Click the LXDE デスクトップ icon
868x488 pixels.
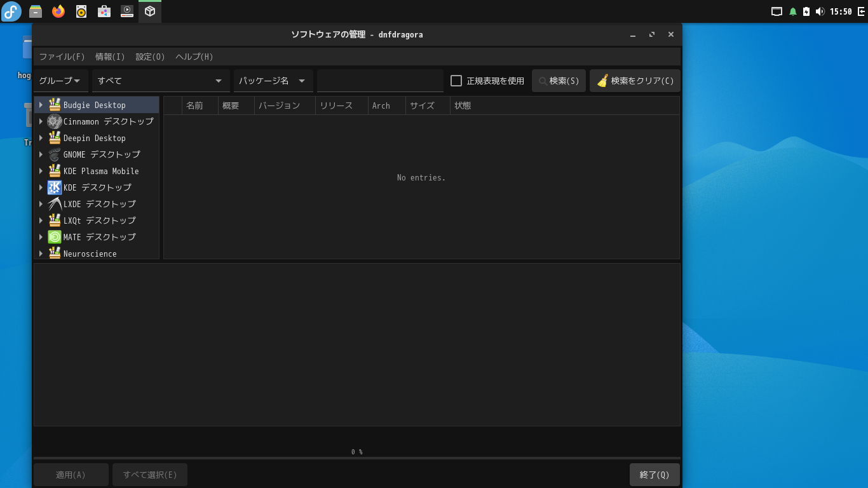tap(55, 204)
